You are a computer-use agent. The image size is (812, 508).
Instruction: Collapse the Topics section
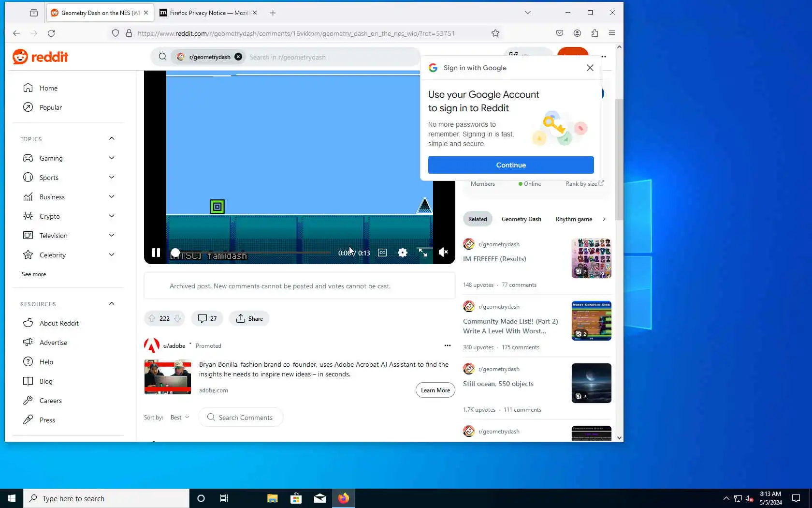click(x=112, y=139)
